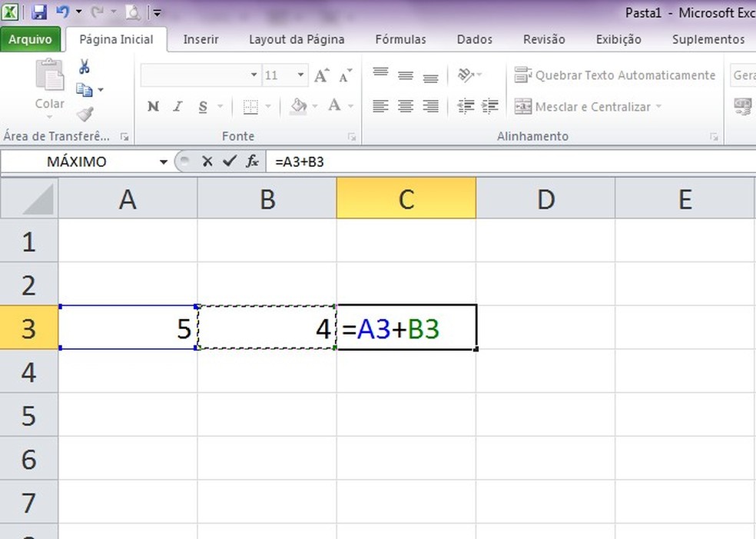Click the Colar paste icon
Screen dimensions: 756x539
click(50, 75)
